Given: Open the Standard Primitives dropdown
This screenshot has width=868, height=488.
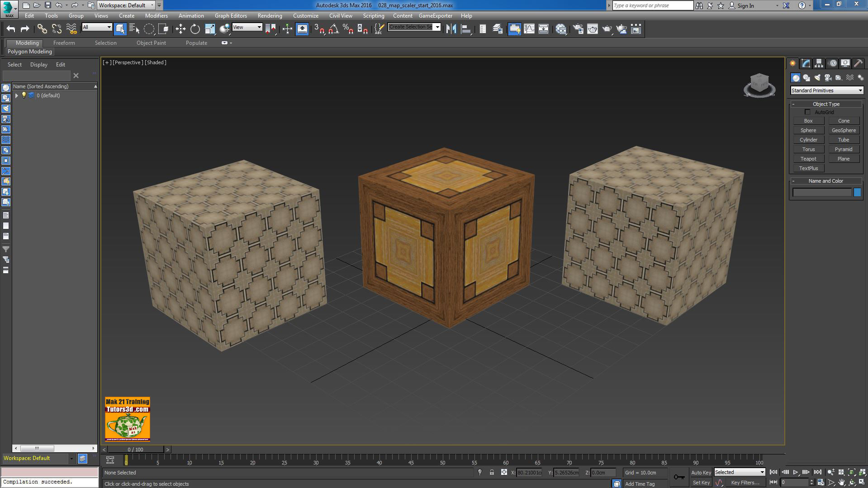Looking at the screenshot, I should [x=826, y=90].
